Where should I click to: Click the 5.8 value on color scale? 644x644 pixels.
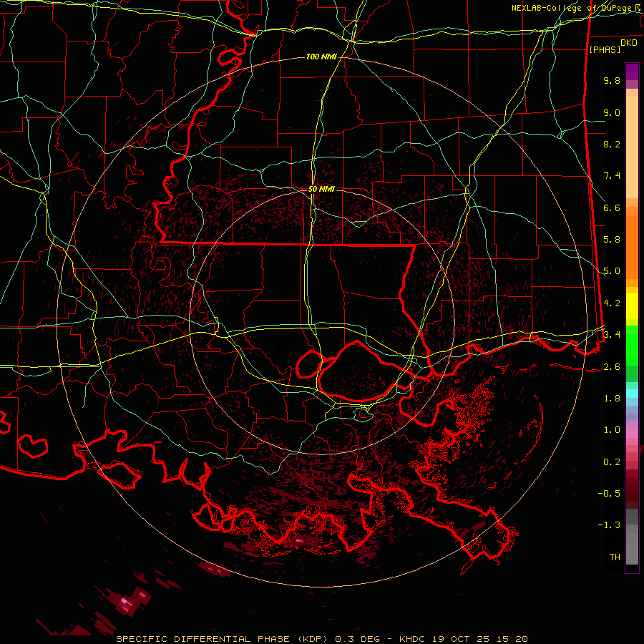(612, 240)
